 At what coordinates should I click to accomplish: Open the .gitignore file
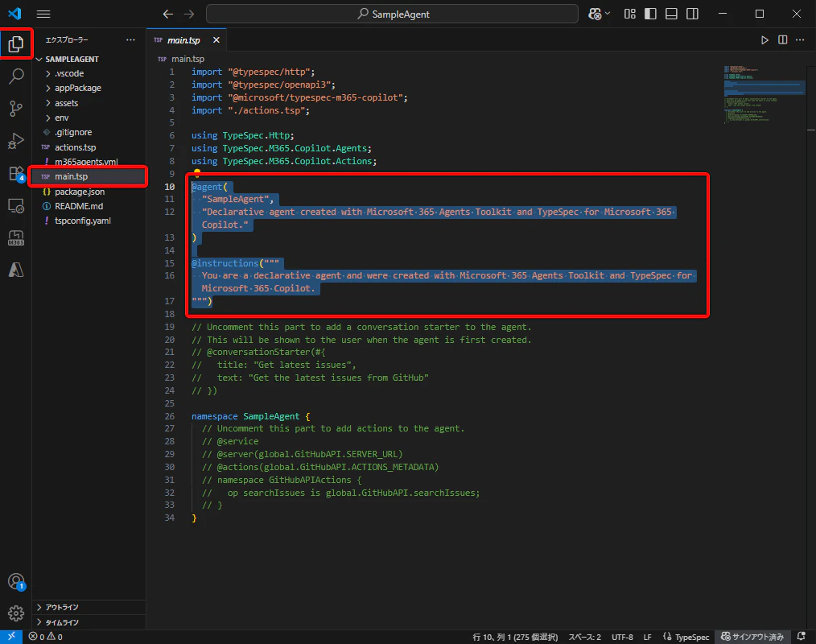(x=89, y=132)
